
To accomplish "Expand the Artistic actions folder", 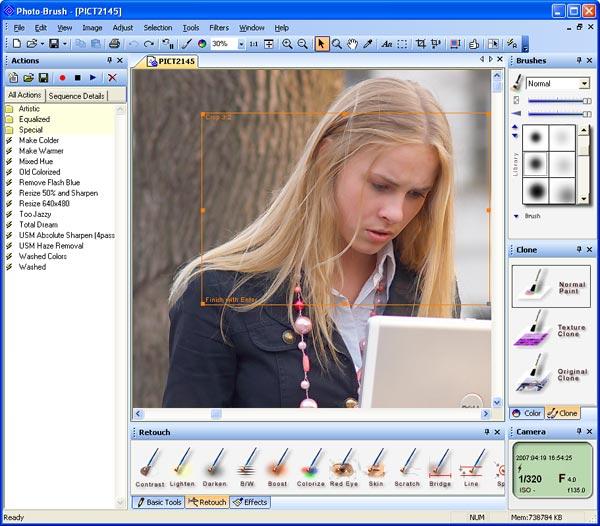I will click(x=29, y=109).
